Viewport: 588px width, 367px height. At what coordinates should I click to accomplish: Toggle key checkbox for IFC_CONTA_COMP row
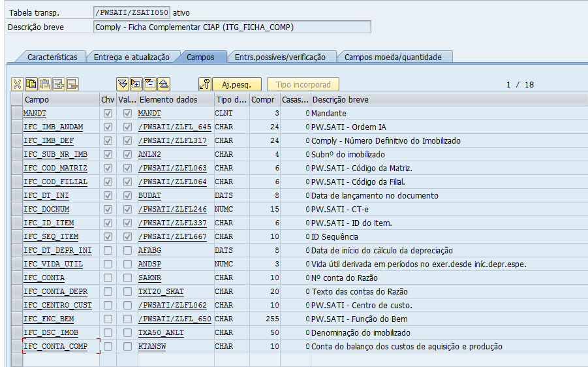click(x=108, y=346)
